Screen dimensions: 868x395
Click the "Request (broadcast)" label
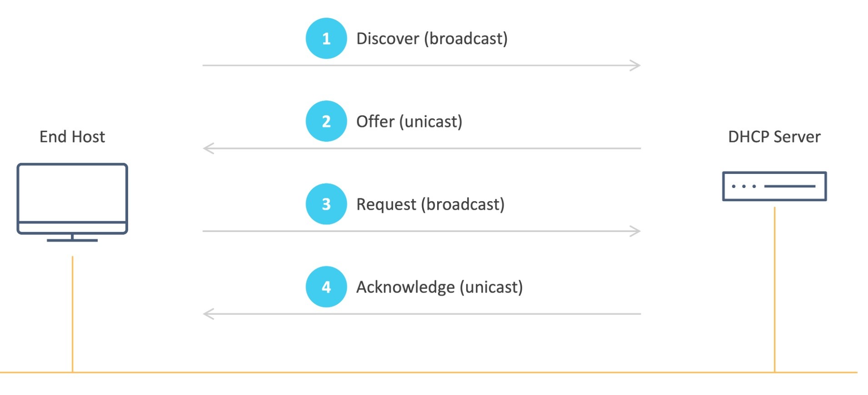tap(430, 205)
